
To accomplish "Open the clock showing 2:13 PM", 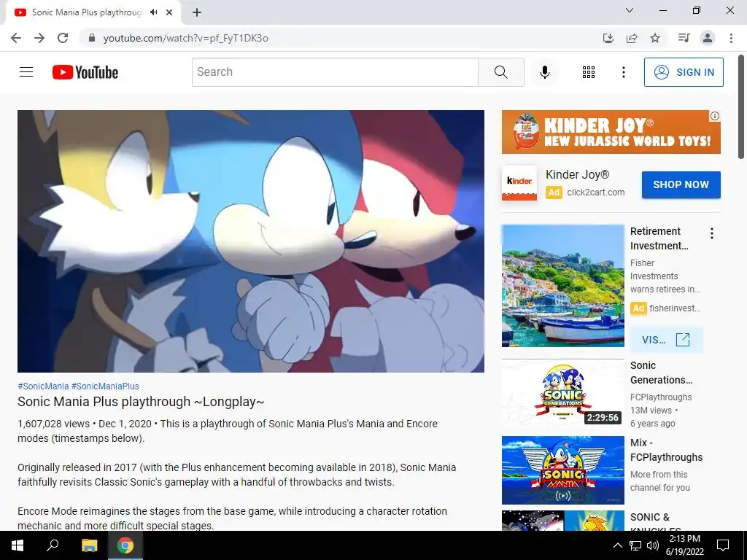I will click(x=684, y=545).
